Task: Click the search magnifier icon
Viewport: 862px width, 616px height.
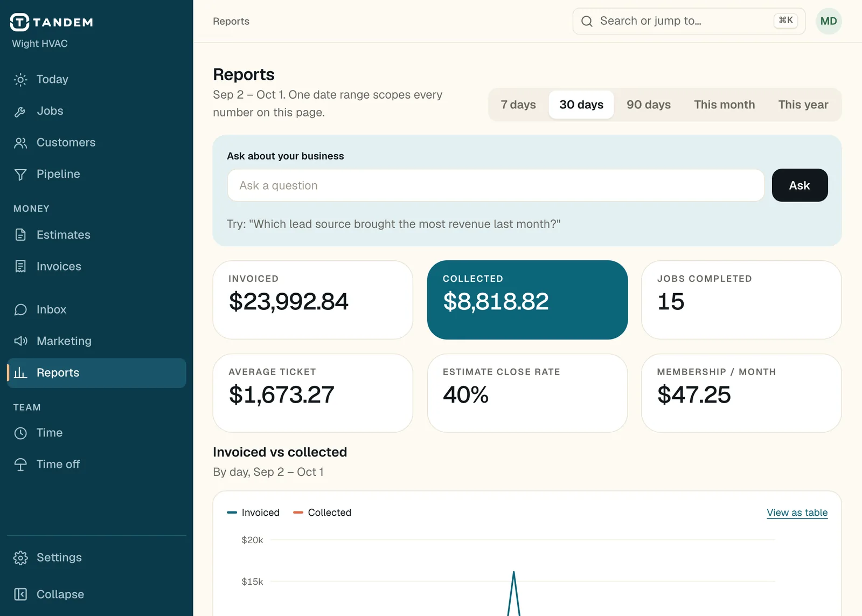Action: 587,21
